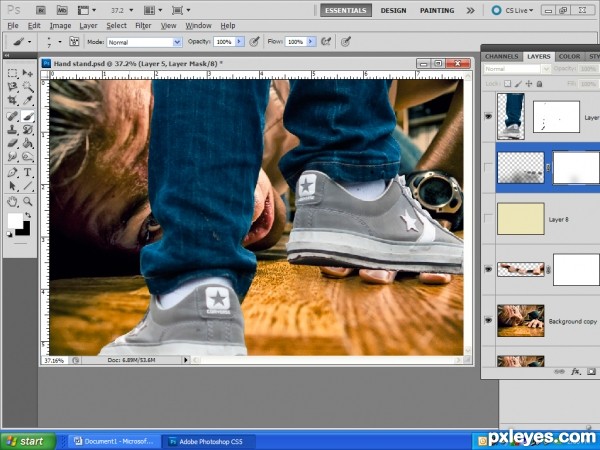
Task: Open the Image menu
Action: [x=60, y=26]
